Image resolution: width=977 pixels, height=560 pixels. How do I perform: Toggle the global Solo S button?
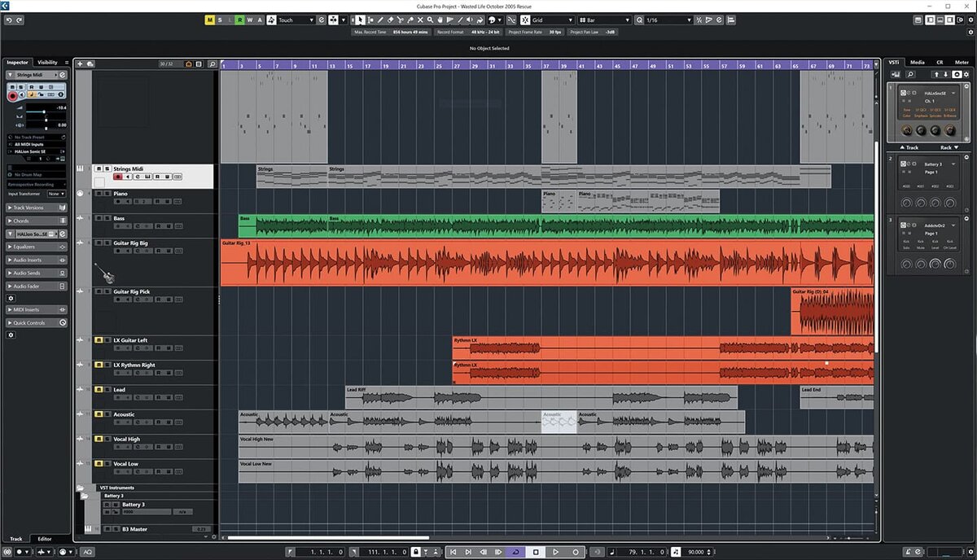[x=220, y=20]
